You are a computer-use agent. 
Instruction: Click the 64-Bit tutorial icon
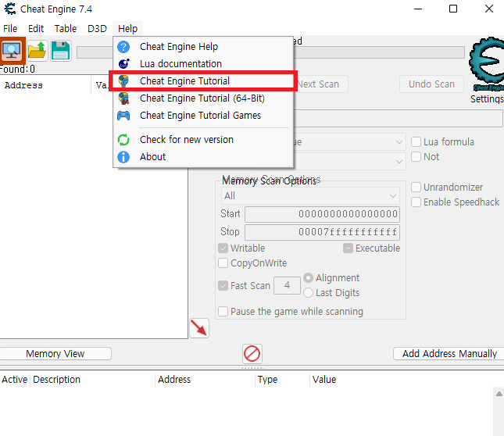123,98
